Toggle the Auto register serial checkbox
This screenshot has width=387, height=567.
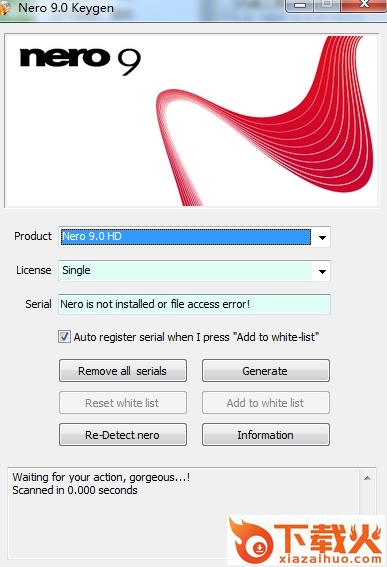point(64,337)
